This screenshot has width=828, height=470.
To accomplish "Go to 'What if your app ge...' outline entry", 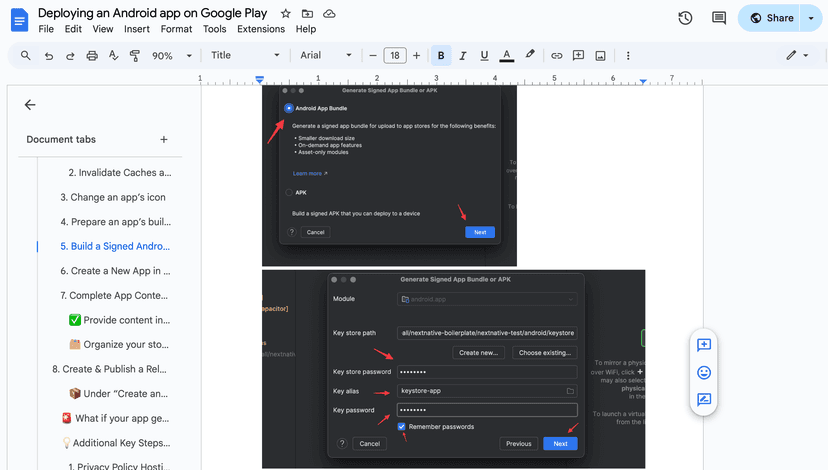I will [x=115, y=418].
